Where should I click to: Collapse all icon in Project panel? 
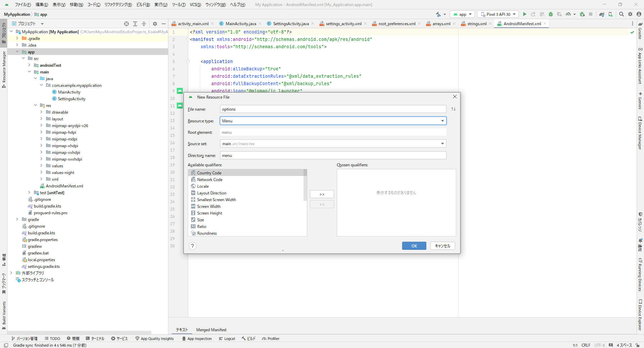click(x=144, y=24)
